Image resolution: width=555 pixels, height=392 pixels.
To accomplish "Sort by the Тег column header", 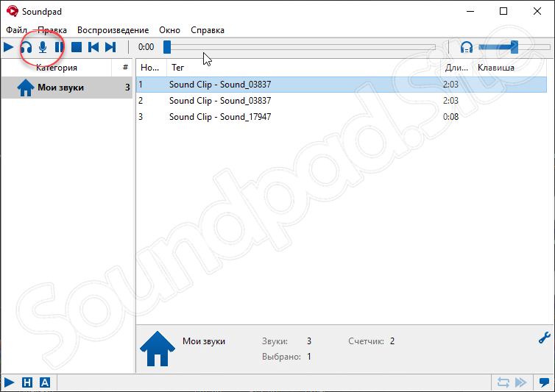I will tap(304, 68).
